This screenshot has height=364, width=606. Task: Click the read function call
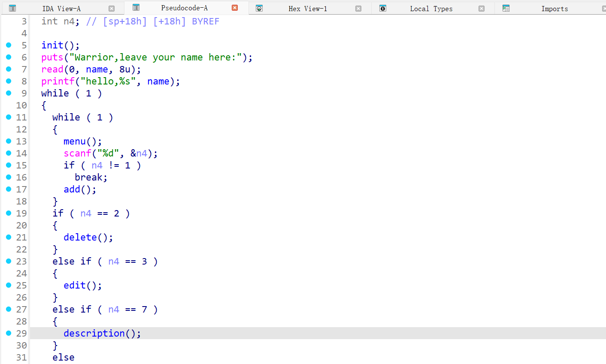52,69
